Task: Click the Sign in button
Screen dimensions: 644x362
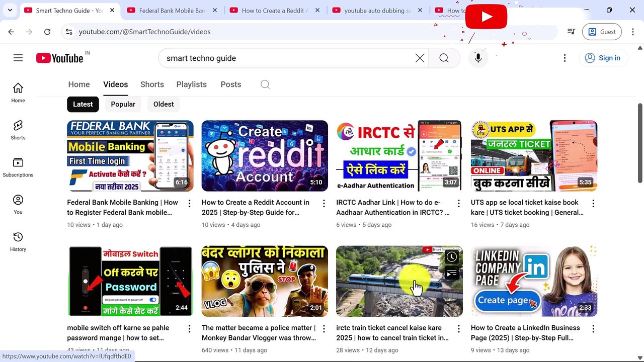Action: pos(603,58)
